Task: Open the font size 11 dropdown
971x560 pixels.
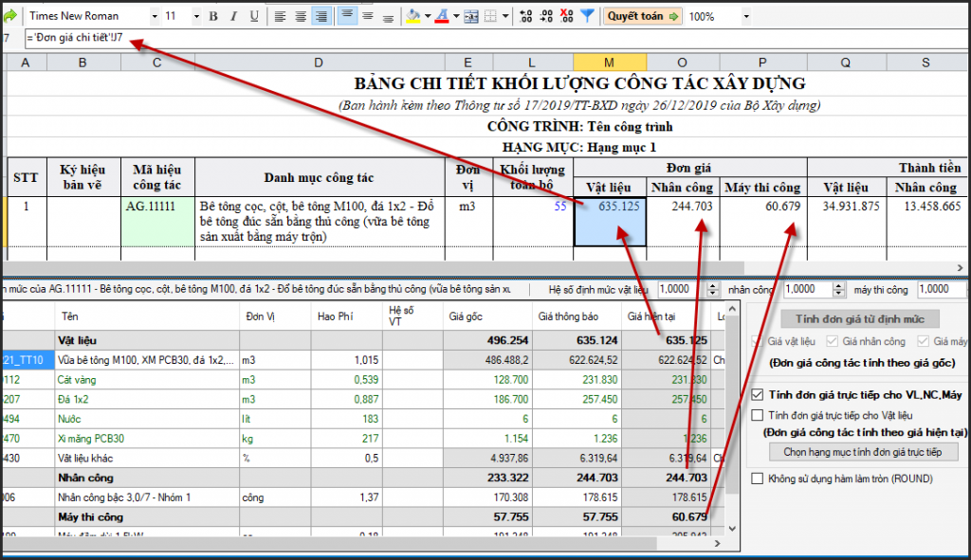Action: coord(196,16)
